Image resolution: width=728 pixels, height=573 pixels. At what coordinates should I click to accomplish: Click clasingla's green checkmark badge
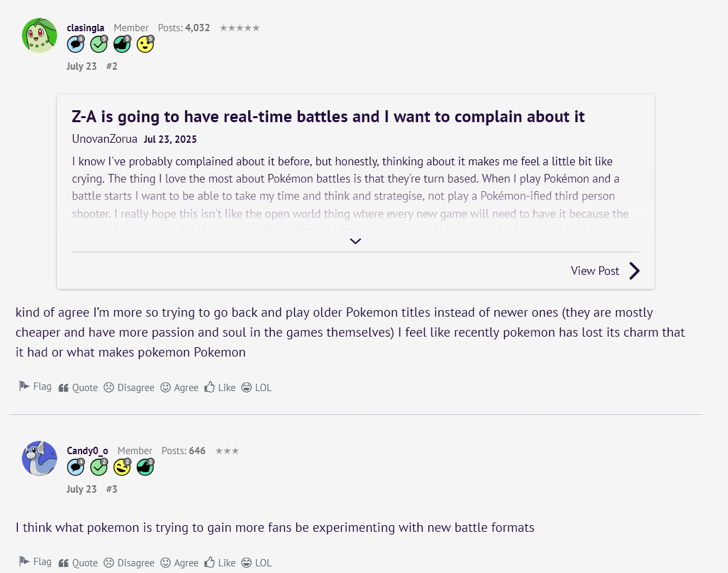coord(99,44)
